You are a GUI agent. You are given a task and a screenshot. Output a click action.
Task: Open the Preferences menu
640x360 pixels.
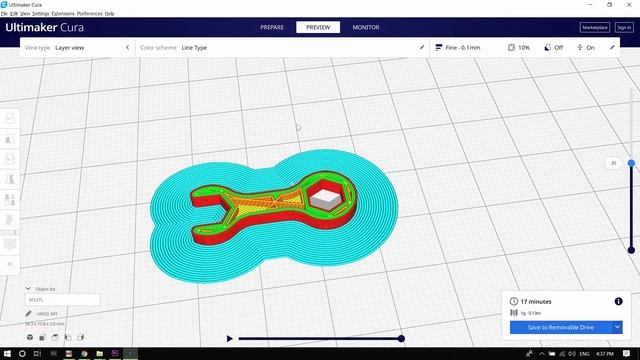point(89,13)
